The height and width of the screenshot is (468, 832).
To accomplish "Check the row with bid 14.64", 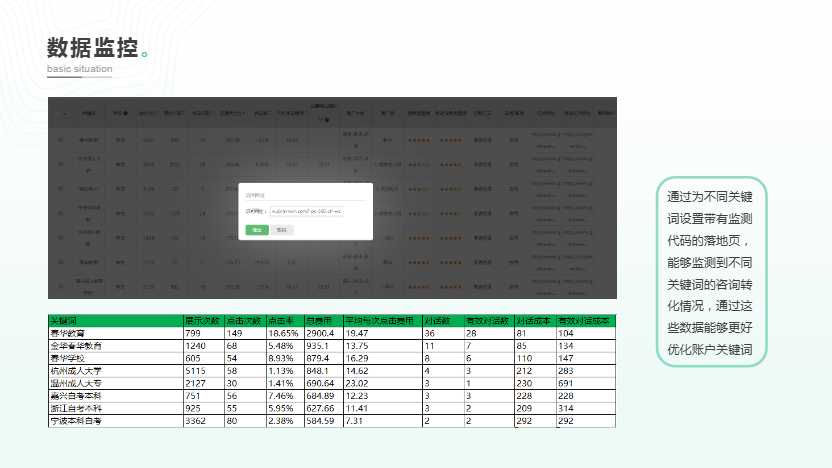I will pyautogui.click(x=60, y=237).
